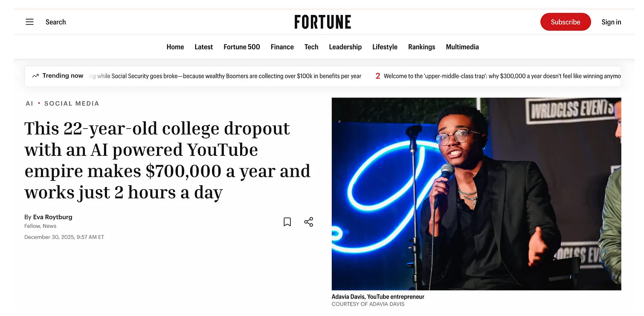This screenshot has width=644, height=316.
Task: Open the Fortune 500 section
Action: (242, 47)
